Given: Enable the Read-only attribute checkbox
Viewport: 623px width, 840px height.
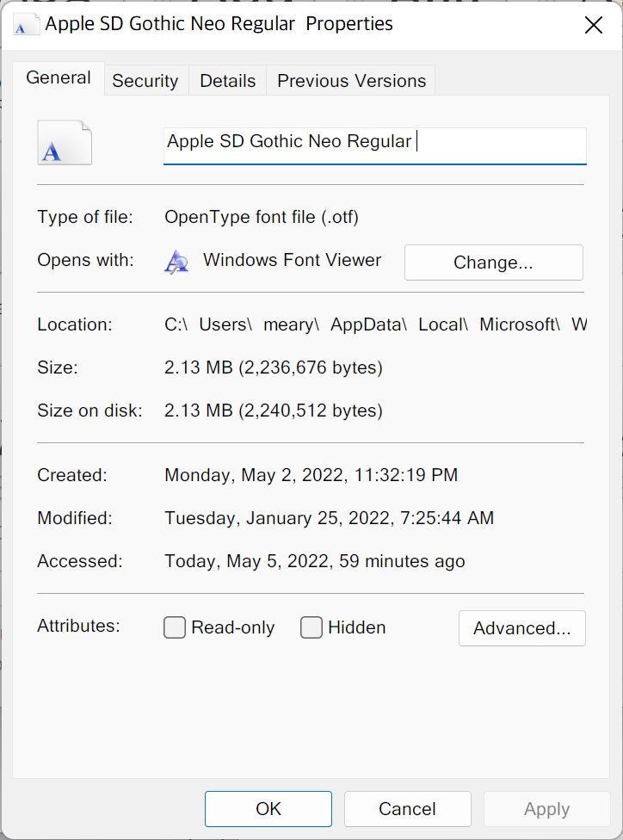Looking at the screenshot, I should [x=175, y=627].
